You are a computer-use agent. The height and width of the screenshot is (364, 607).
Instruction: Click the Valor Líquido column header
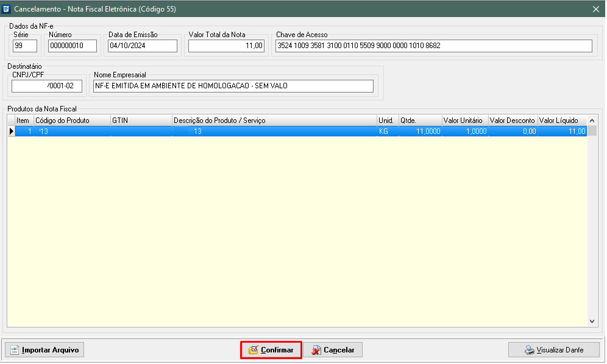coord(561,121)
